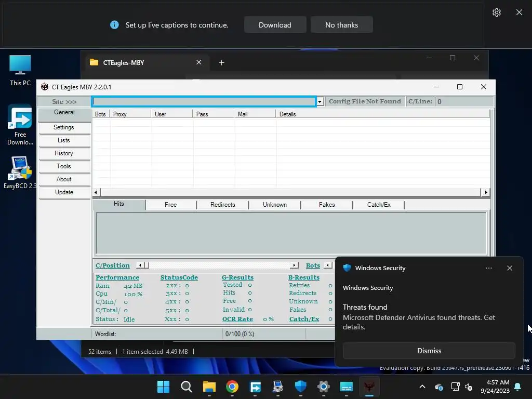Open the Tools side tab
The height and width of the screenshot is (399, 532).
click(x=64, y=166)
